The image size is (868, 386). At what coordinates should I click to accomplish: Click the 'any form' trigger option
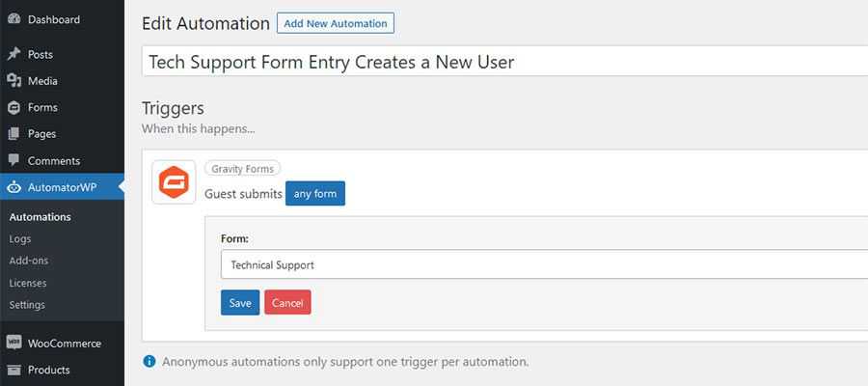[x=314, y=194]
